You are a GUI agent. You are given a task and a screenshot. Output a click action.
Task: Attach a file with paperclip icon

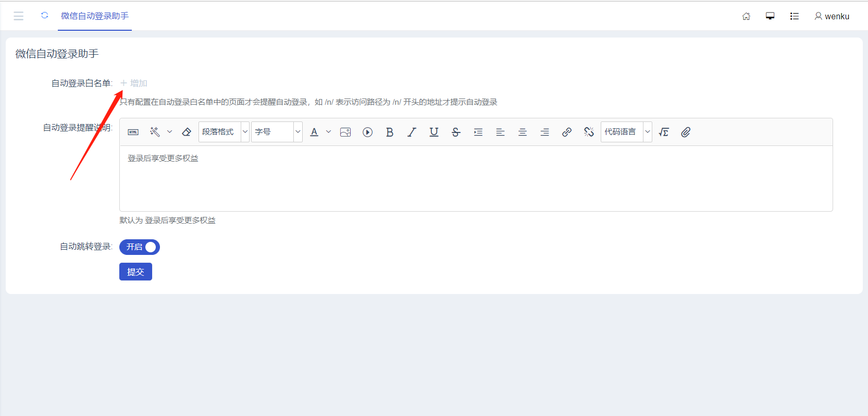point(686,132)
